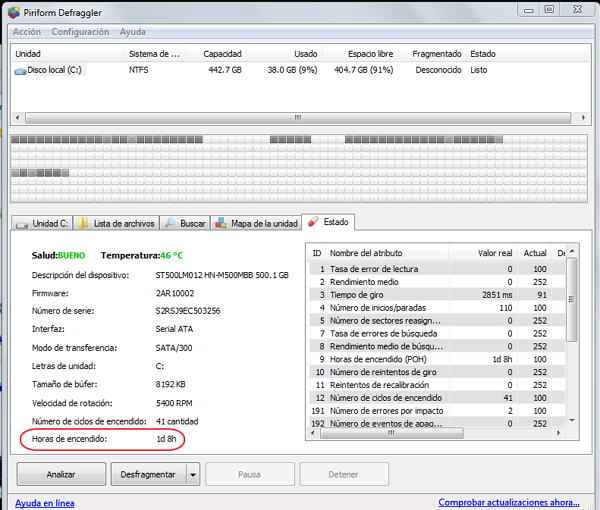The height and width of the screenshot is (510, 600).
Task: Click the attribute table scroll down arrow
Action: pos(572,420)
